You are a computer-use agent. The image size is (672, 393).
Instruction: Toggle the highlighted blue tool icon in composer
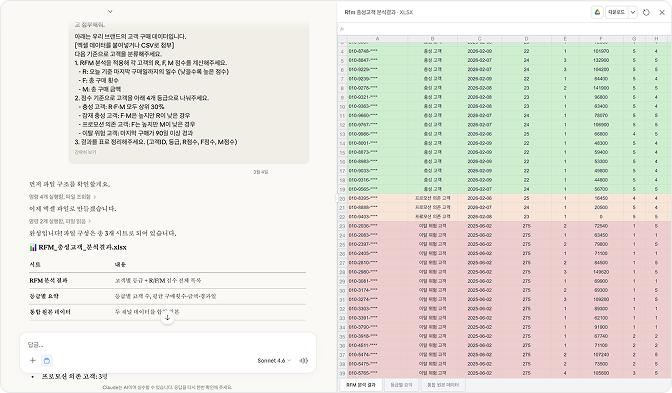pyautogui.click(x=47, y=360)
